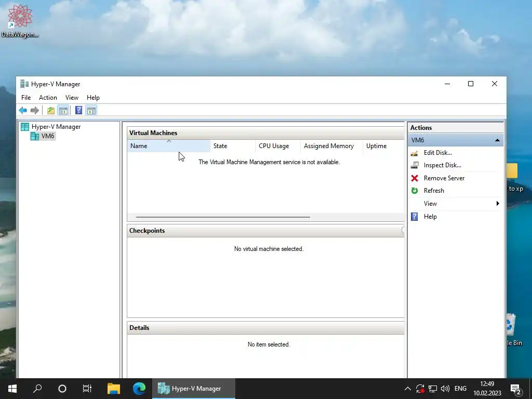The width and height of the screenshot is (532, 399).
Task: Click 'No item selected.' text
Action: point(269,344)
